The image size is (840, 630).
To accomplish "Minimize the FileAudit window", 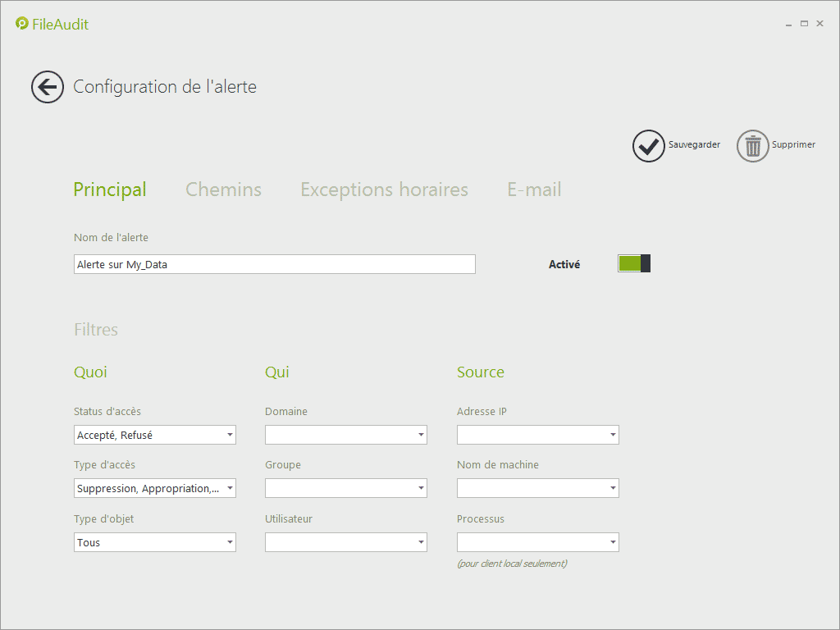I will 788,24.
